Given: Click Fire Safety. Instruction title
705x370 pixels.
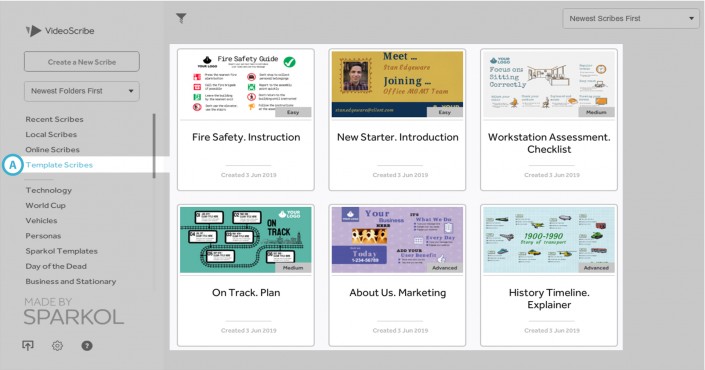Looking at the screenshot, I should [x=246, y=137].
